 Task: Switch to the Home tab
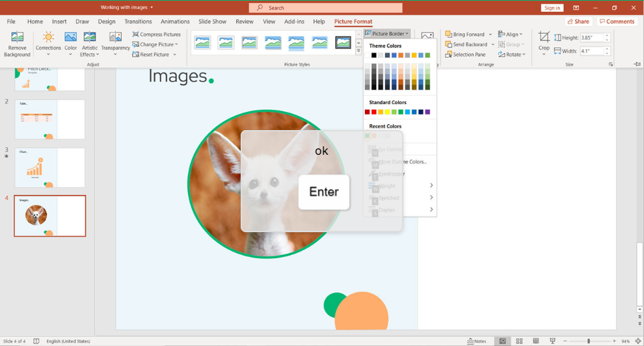coord(35,21)
